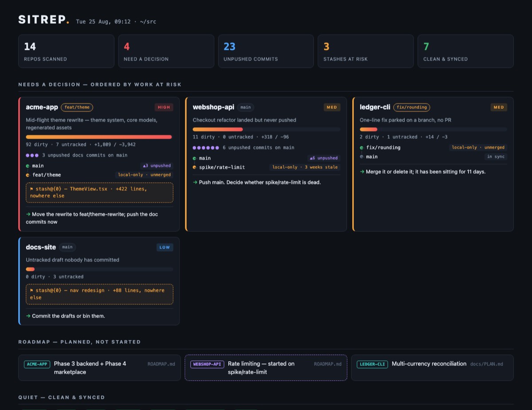Click gray dot beside main in ledger-cli

361,156
